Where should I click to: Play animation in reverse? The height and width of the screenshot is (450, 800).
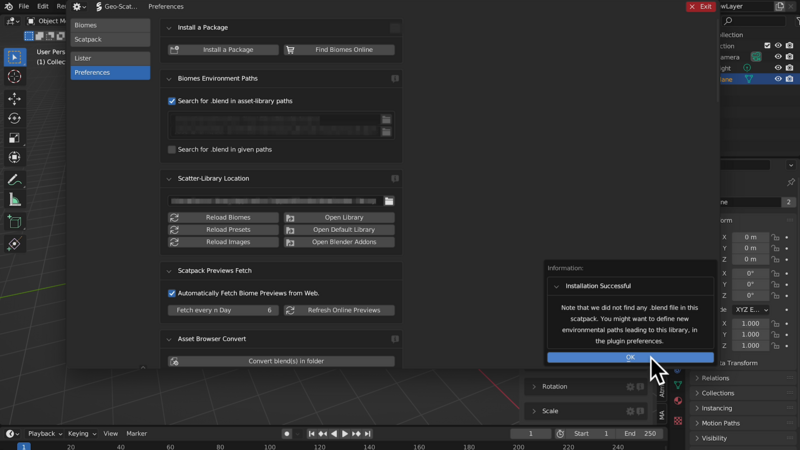334,434
